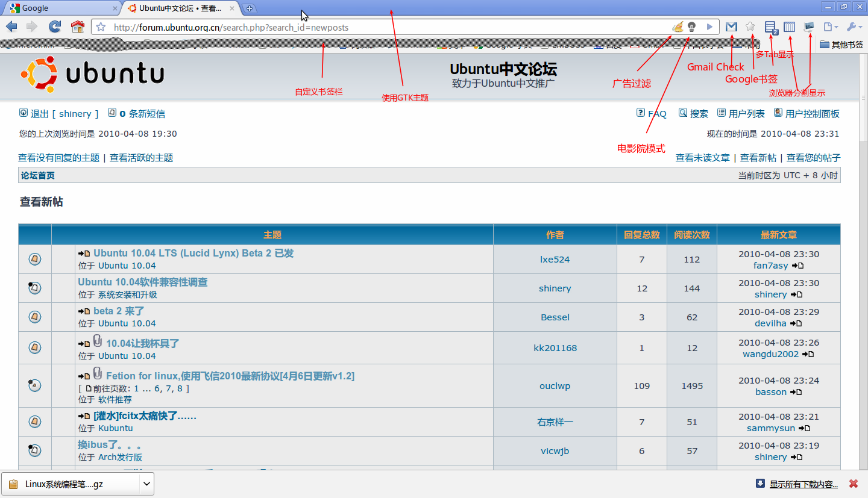Viewport: 868px width, 498px height.
Task: Open the 用户列表 member list
Action: pyautogui.click(x=741, y=113)
